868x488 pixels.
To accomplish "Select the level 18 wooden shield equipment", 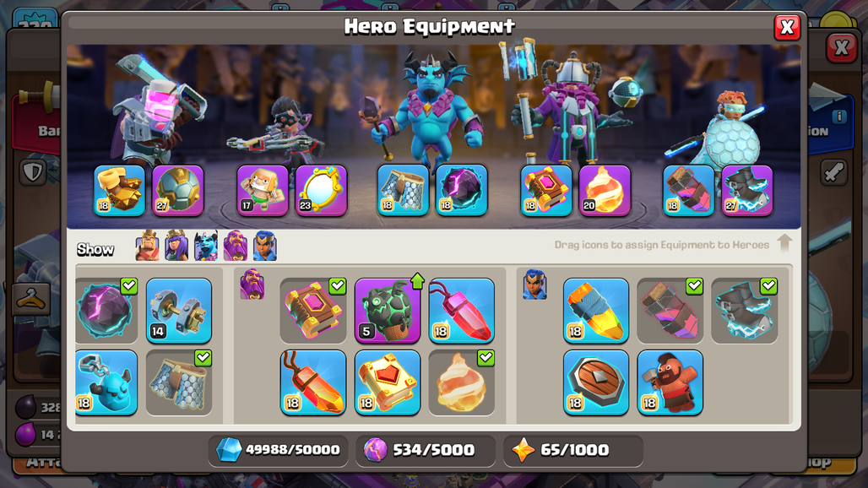I will [596, 382].
